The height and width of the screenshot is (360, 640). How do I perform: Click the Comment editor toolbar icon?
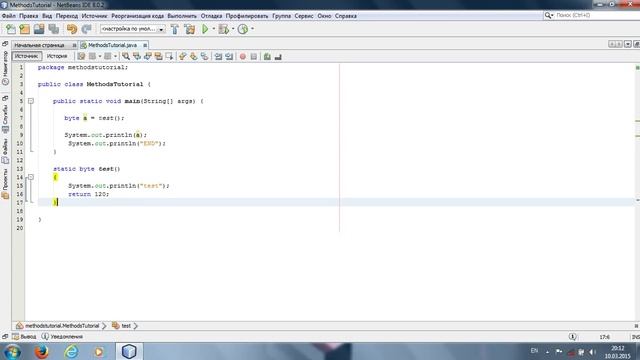tap(267, 56)
